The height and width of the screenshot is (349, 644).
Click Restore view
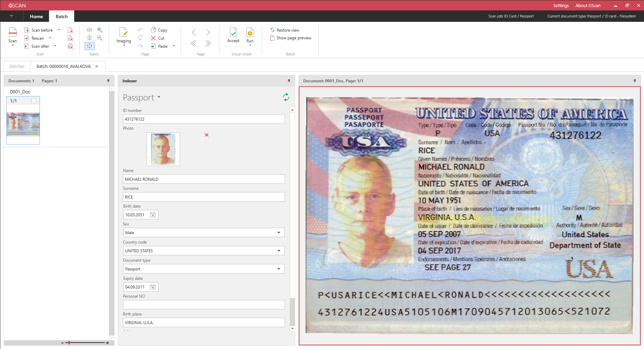(285, 30)
